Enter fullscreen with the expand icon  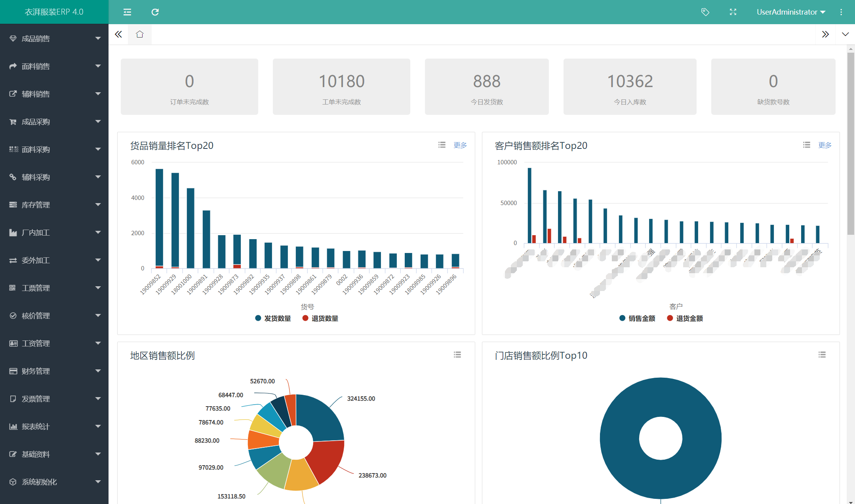tap(733, 12)
